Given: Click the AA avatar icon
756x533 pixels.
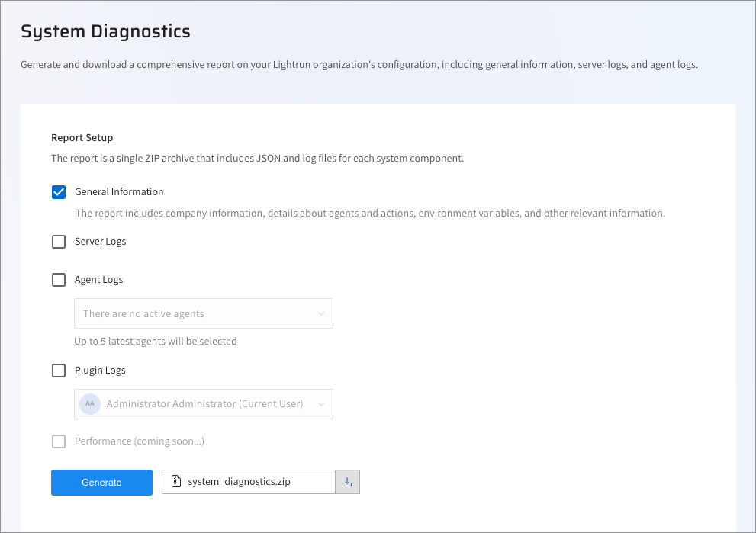Looking at the screenshot, I should tap(90, 404).
